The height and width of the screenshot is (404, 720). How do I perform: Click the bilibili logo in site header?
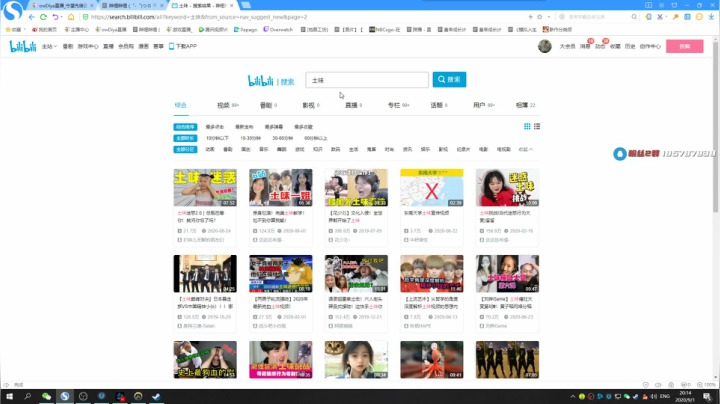(23, 46)
